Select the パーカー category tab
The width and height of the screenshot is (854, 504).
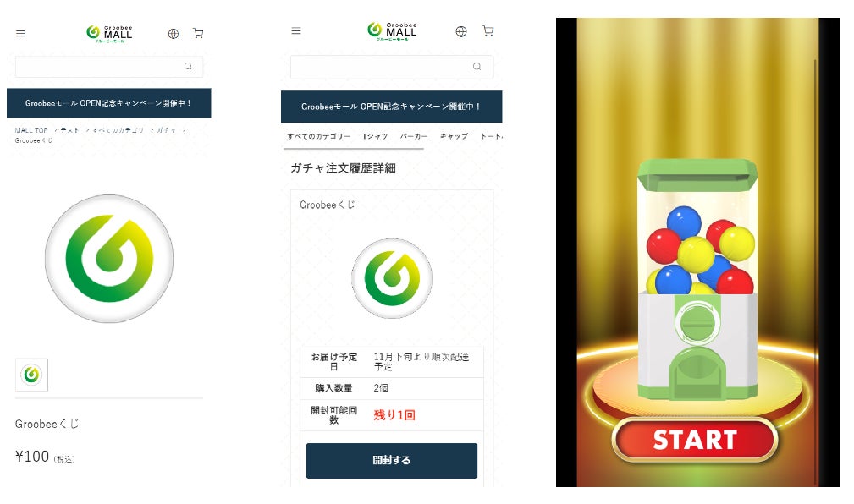(413, 137)
